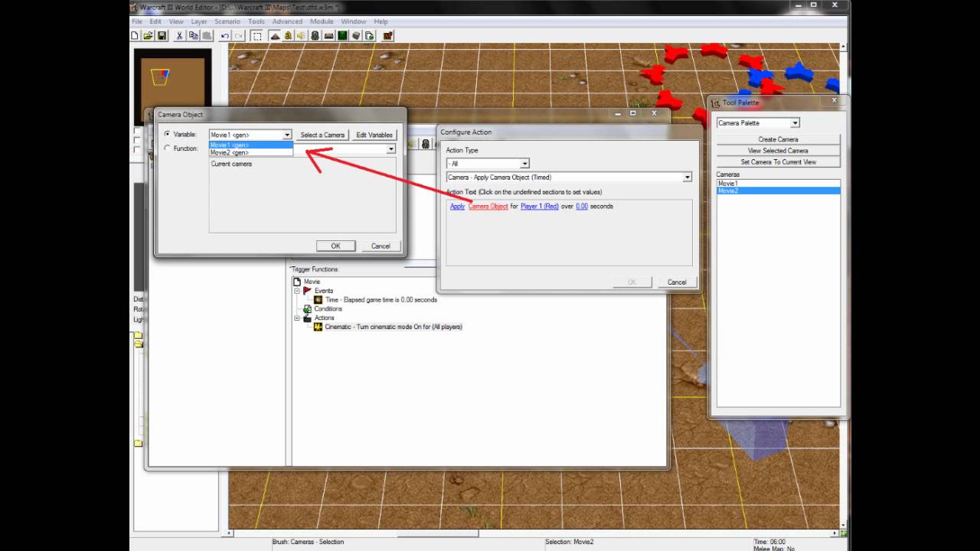Click the Select a Camera button
The height and width of the screenshot is (551, 980).
coord(322,135)
